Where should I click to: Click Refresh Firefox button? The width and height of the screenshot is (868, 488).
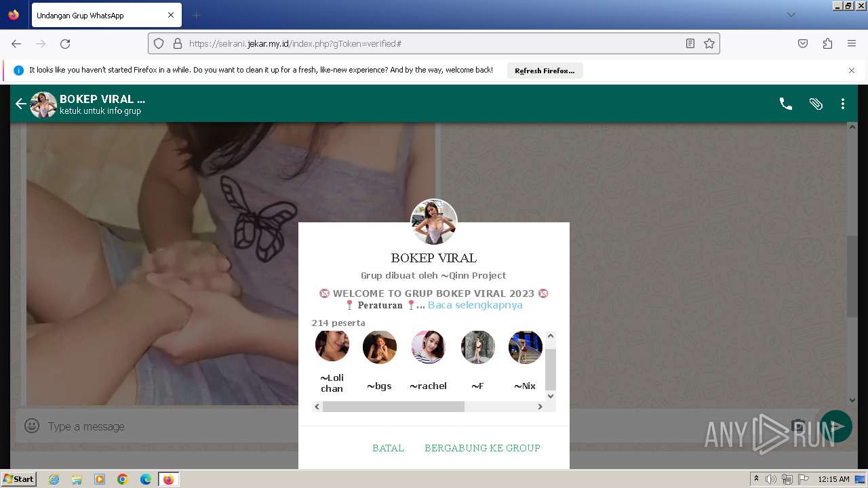[545, 70]
